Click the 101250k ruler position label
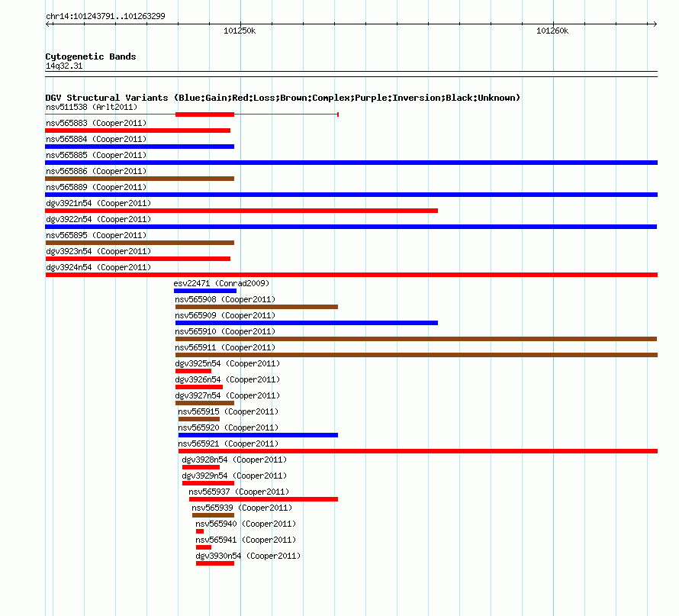This screenshot has width=679, height=616. point(240,31)
